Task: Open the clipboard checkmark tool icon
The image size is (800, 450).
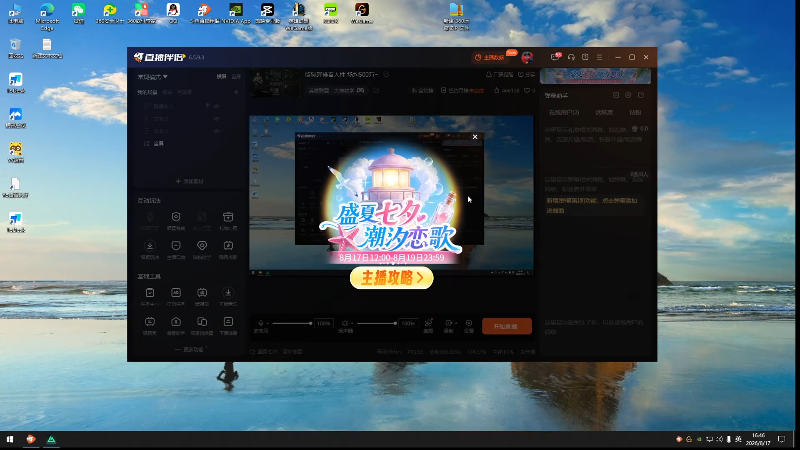Action: (150, 293)
